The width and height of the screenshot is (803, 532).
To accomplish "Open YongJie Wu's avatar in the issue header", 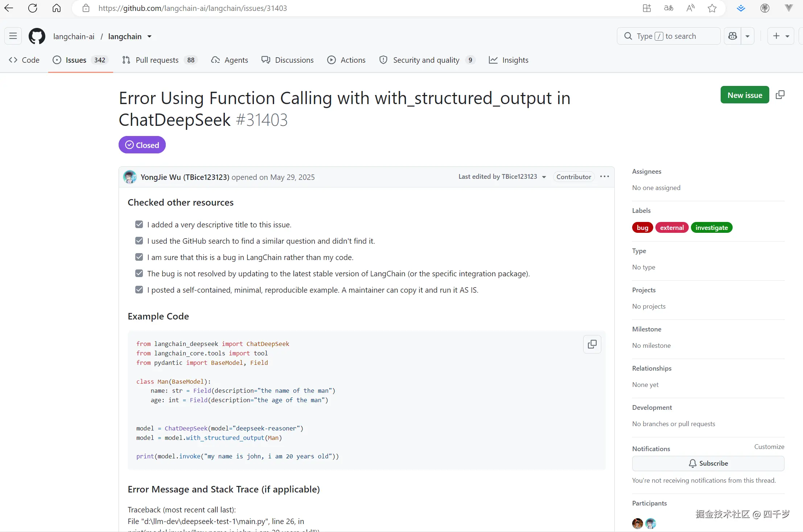I will pos(130,177).
